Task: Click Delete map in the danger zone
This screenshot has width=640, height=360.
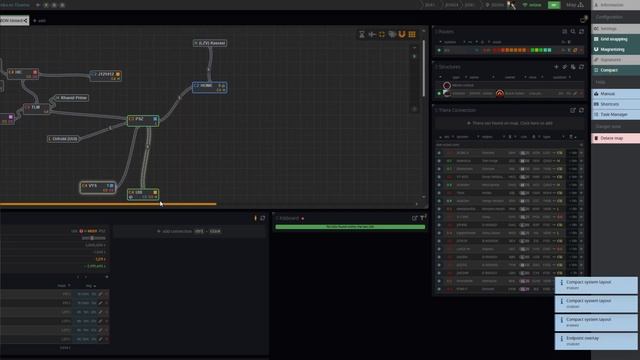Action: point(616,138)
